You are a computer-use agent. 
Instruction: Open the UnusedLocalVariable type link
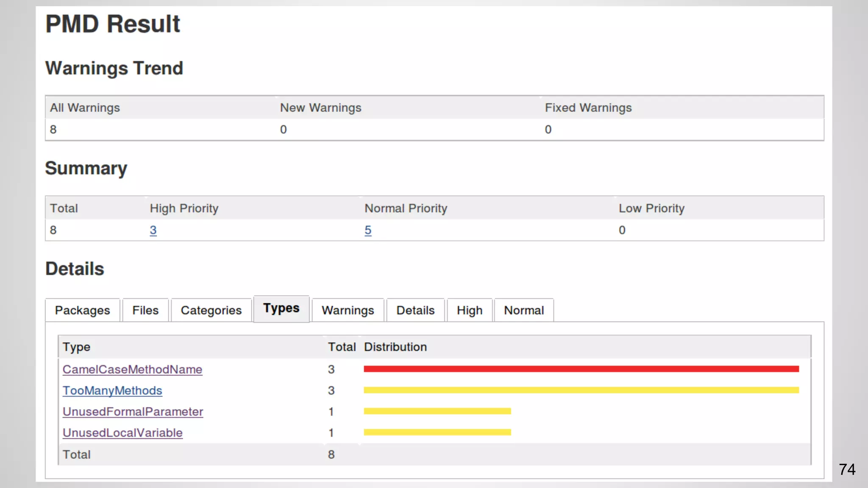click(122, 433)
